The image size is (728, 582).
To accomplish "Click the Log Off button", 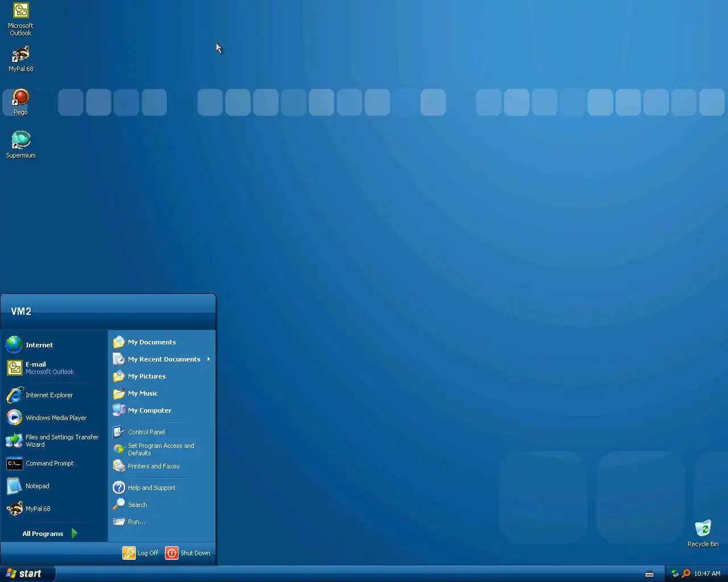I will 140,553.
